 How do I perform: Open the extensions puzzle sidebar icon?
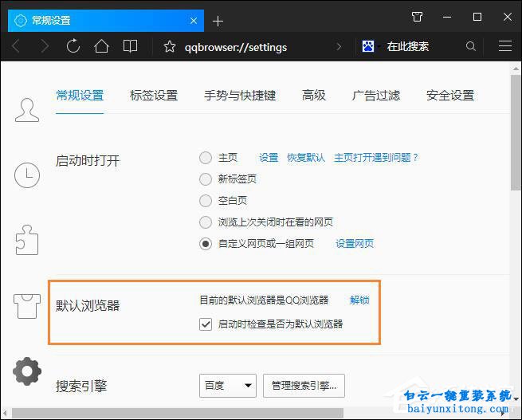[27, 240]
